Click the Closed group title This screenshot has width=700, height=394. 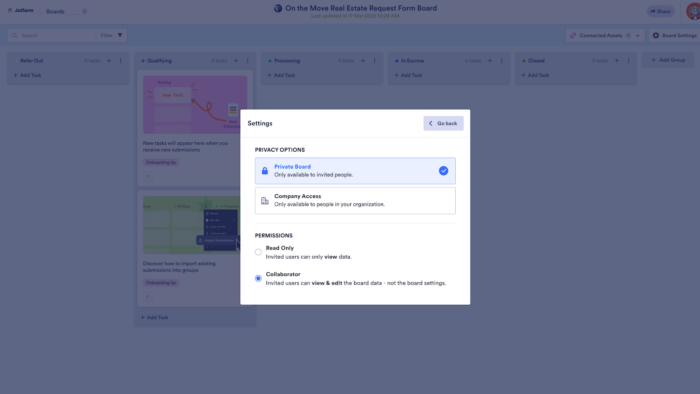[x=536, y=61]
